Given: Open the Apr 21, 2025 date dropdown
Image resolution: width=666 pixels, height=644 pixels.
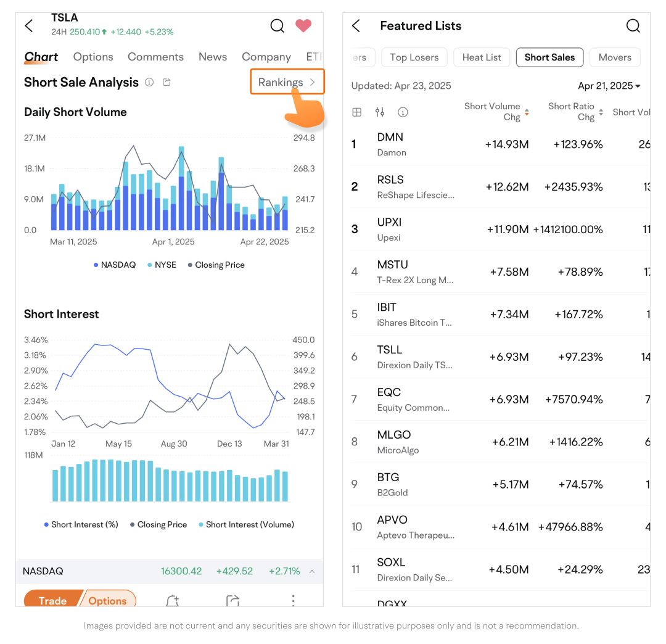Looking at the screenshot, I should click(x=609, y=86).
